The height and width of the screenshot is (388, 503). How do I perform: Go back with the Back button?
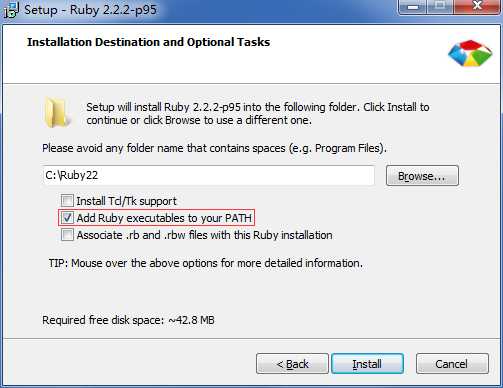click(292, 364)
